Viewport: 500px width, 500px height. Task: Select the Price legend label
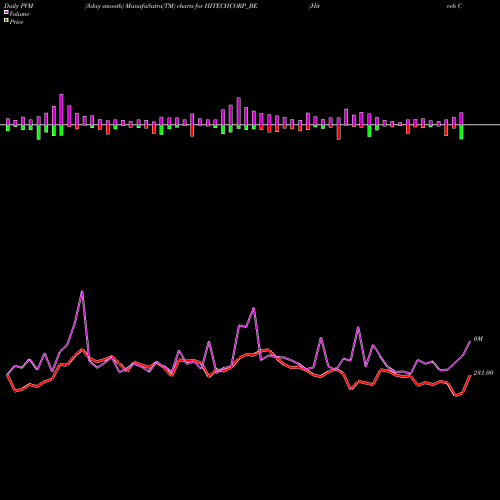pos(16,22)
